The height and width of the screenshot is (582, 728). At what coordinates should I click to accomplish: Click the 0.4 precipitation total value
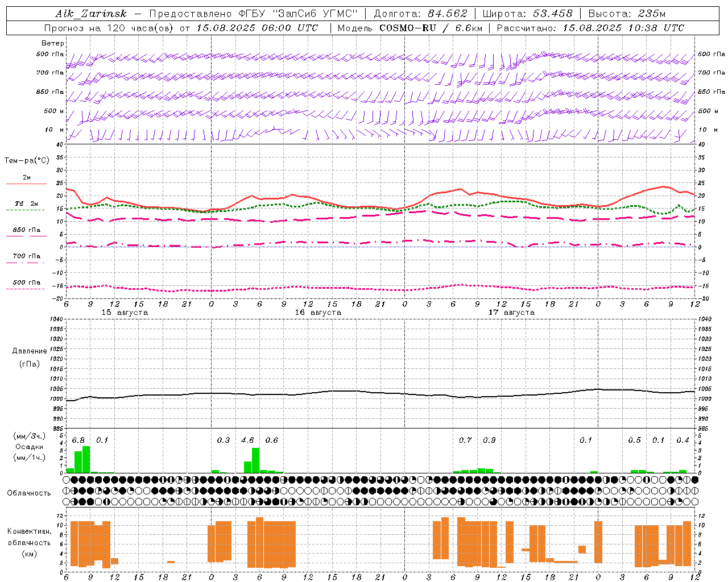[682, 440]
